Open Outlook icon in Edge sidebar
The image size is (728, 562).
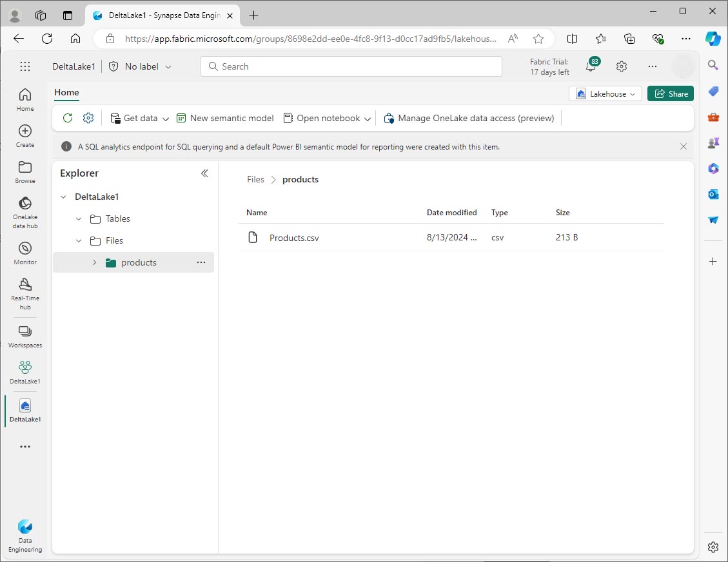(713, 194)
